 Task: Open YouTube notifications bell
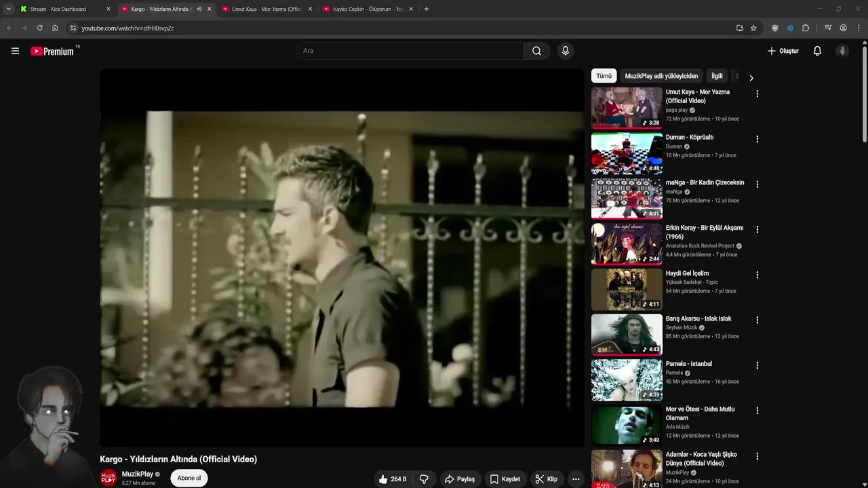point(817,51)
